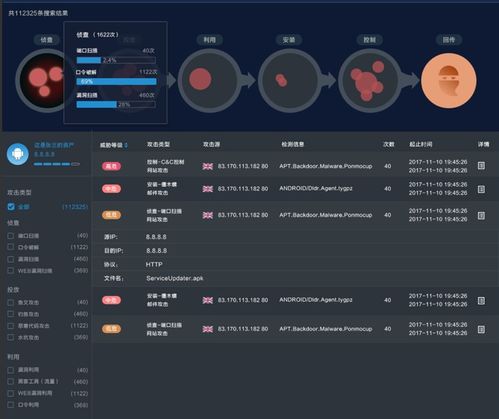Image resolution: width=499 pixels, height=419 pixels.
Task: Click UK flag in the 高危 row
Action: [208, 166]
